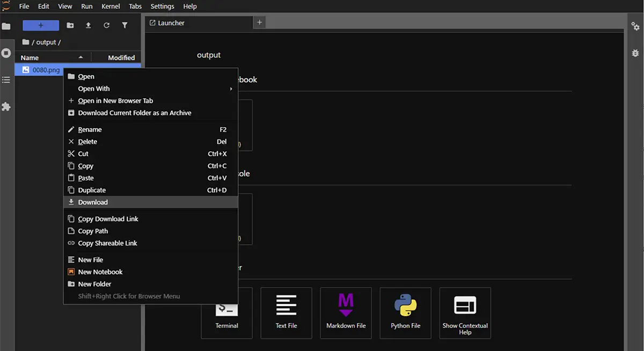Image resolution: width=644 pixels, height=351 pixels.
Task: Click the Upload Files icon
Action: pos(88,25)
